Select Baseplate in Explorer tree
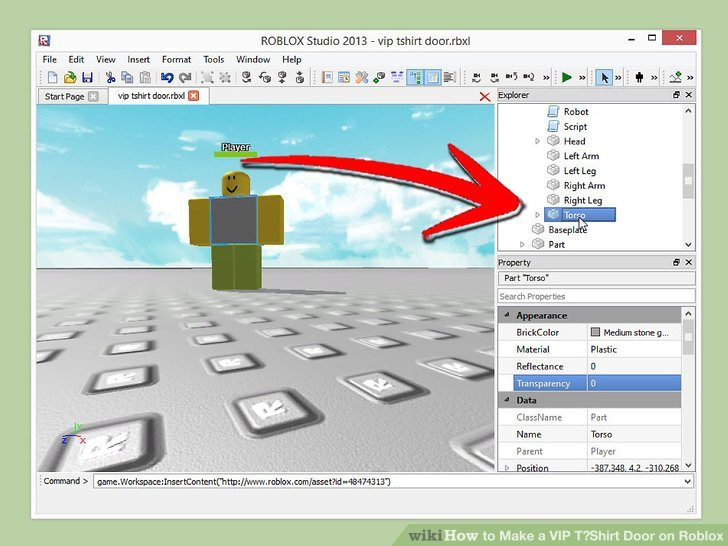Screen dimensions: 728x546 click(567, 230)
